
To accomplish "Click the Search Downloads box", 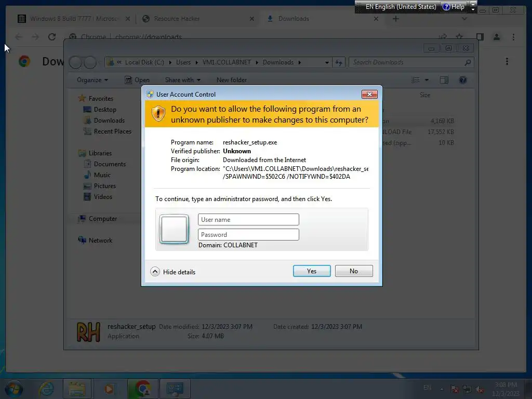I will point(411,62).
